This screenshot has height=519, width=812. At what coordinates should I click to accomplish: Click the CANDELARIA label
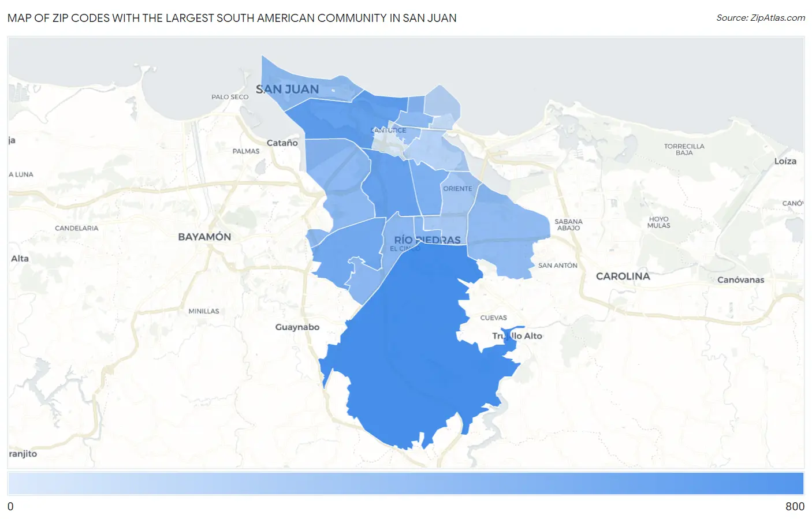pyautogui.click(x=76, y=228)
